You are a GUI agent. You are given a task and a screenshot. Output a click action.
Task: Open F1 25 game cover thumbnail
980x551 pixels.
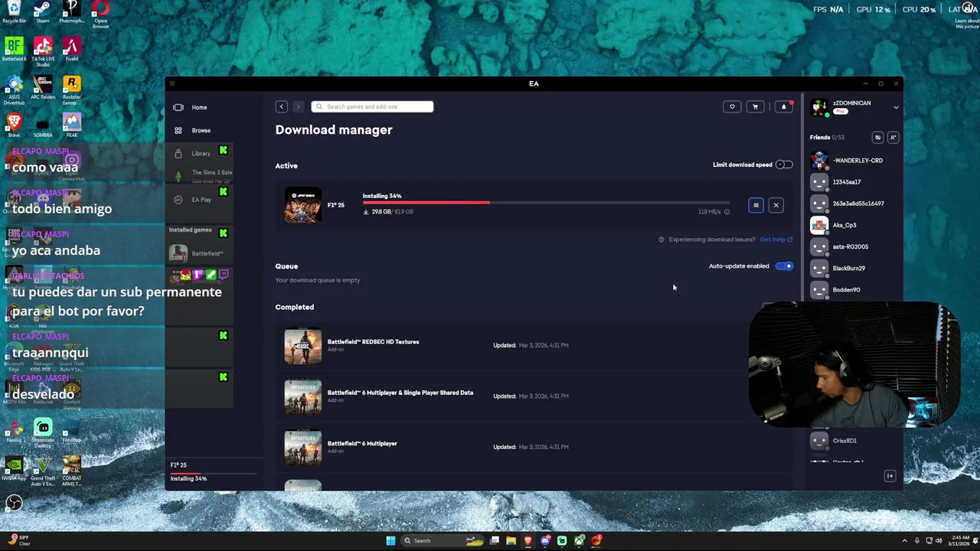point(303,205)
